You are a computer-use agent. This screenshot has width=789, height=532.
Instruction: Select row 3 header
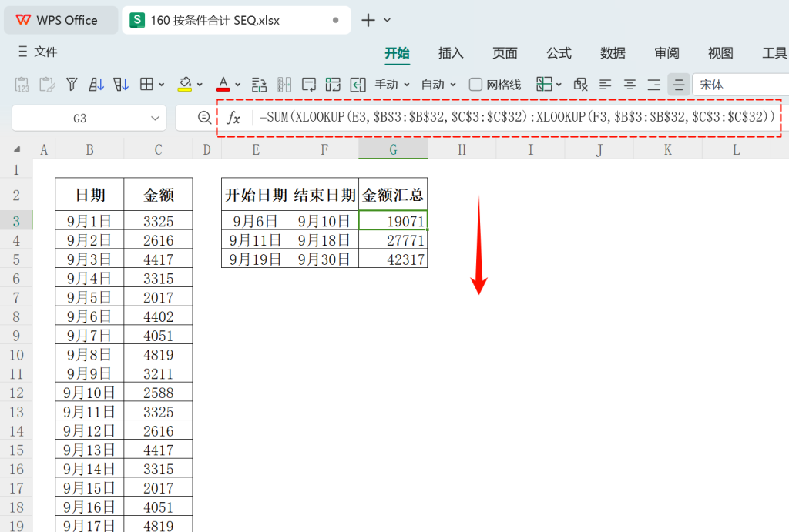click(16, 221)
